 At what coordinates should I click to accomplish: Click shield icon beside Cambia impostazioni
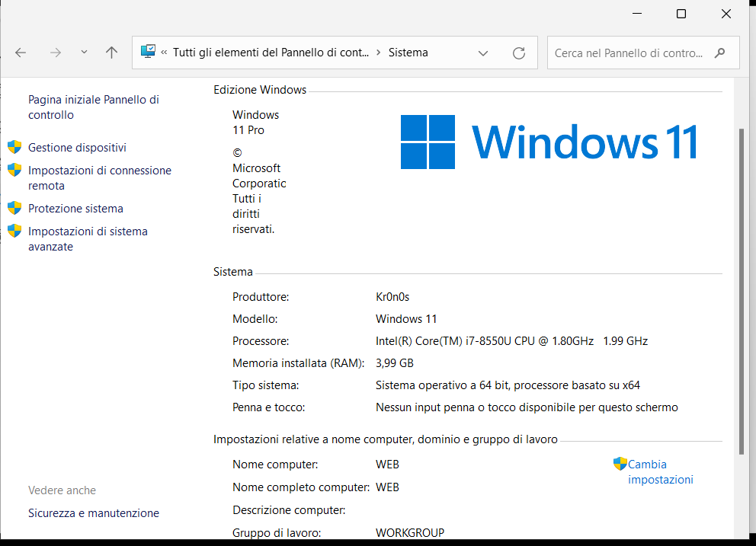tap(620, 464)
